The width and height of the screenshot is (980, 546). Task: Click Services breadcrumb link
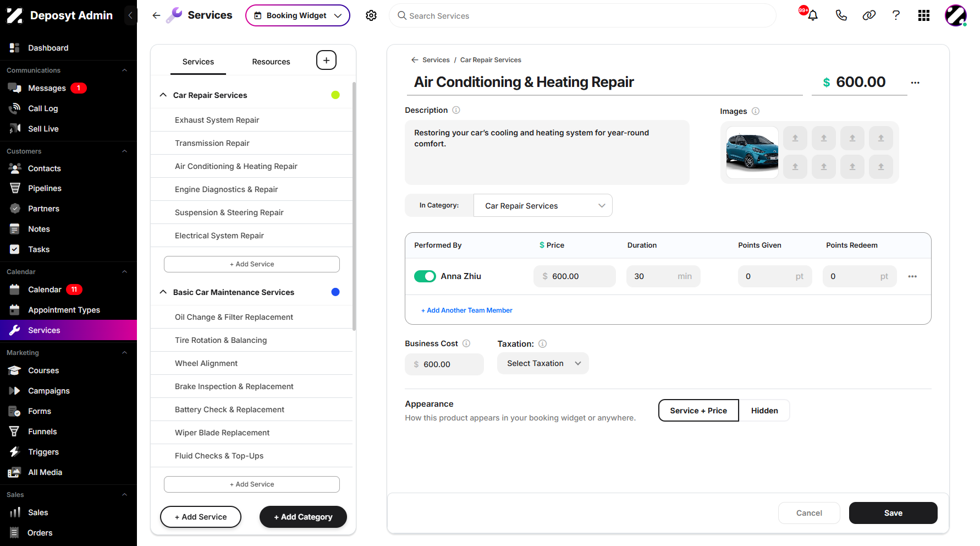coord(436,60)
